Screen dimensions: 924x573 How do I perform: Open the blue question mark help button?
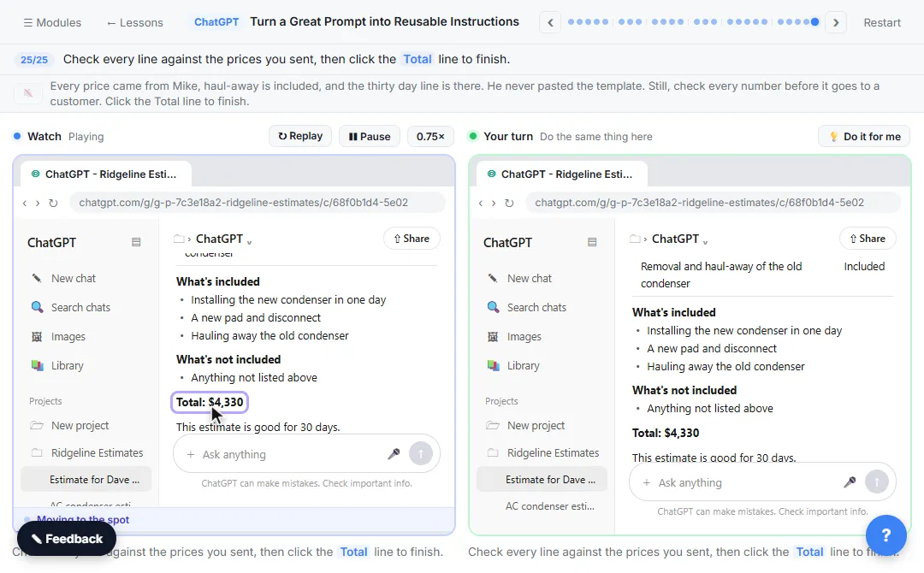click(885, 535)
